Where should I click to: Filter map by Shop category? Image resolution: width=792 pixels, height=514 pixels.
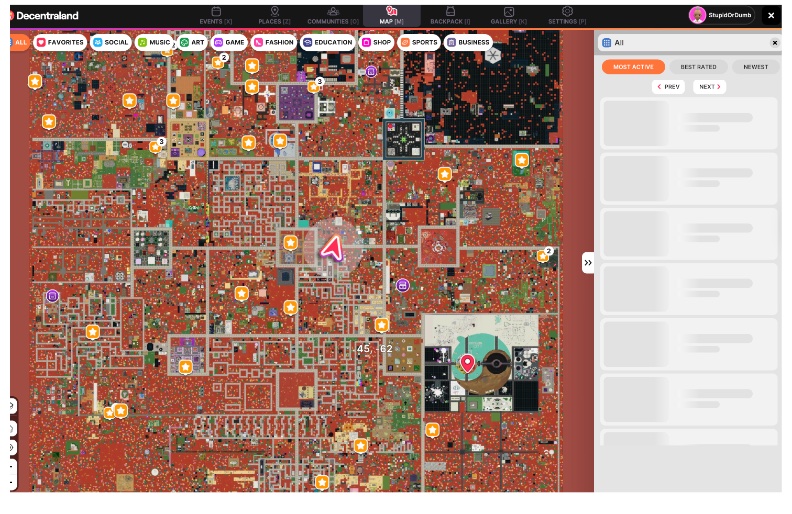pyautogui.click(x=376, y=42)
